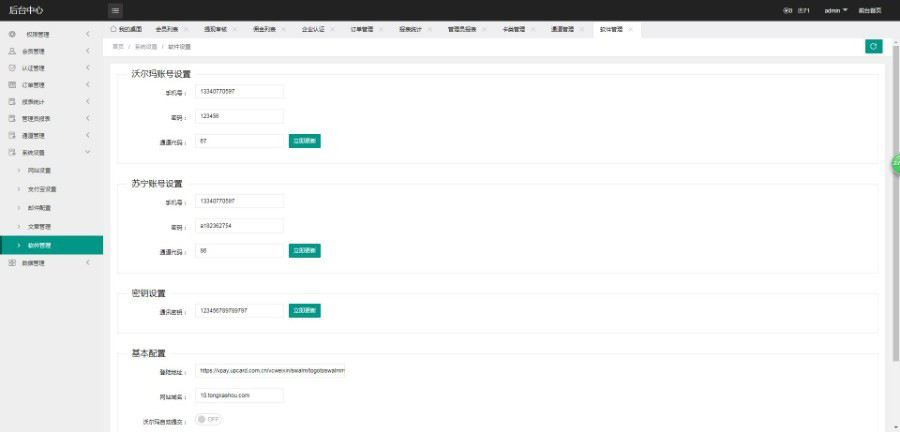Expand the 数据管理 menu chevron
The image size is (900, 432).
click(88, 263)
